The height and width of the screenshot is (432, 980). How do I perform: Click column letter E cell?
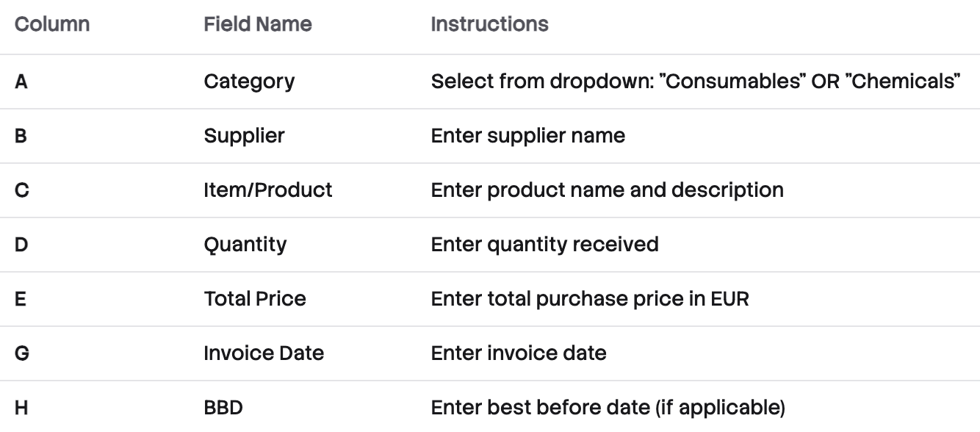click(x=21, y=298)
